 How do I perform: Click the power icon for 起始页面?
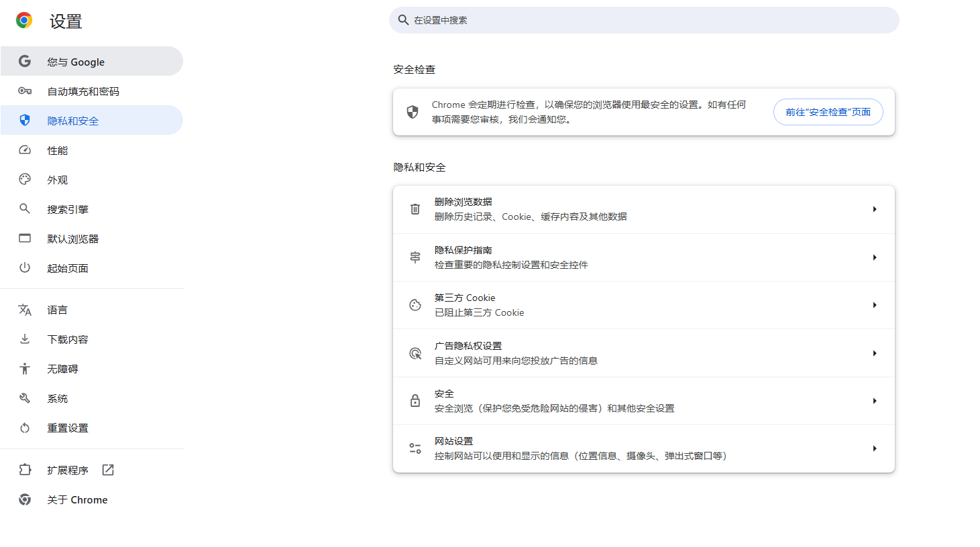pyautogui.click(x=25, y=267)
